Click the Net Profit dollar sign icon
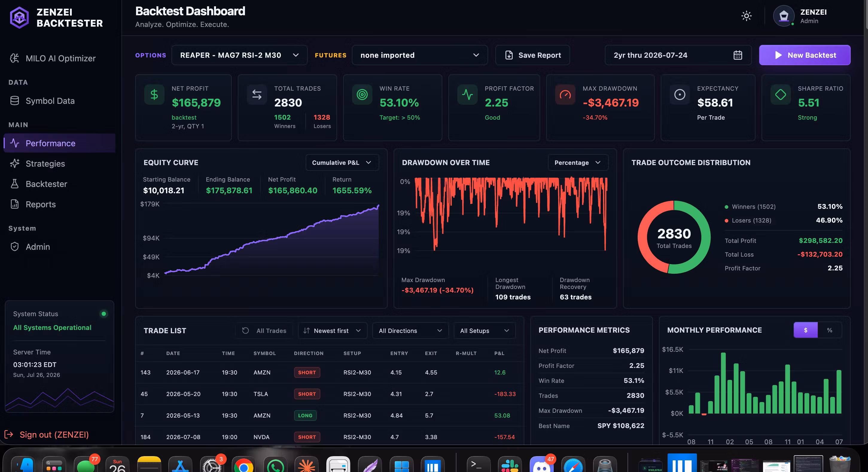This screenshot has height=472, width=868. tap(154, 95)
